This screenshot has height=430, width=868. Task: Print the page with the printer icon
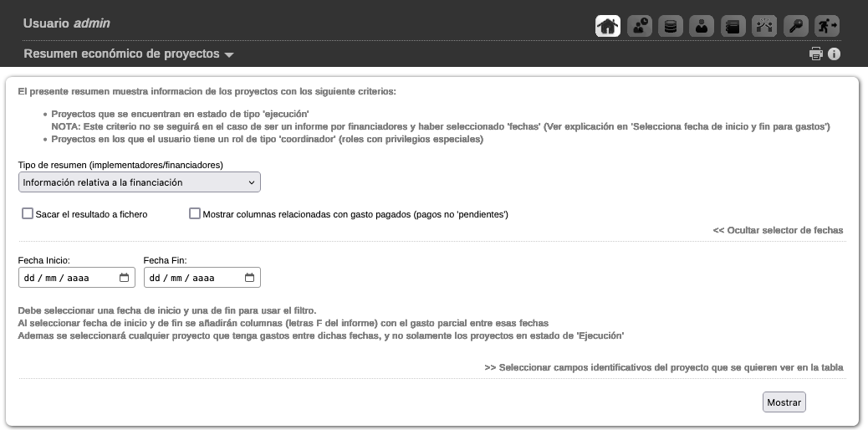816,54
